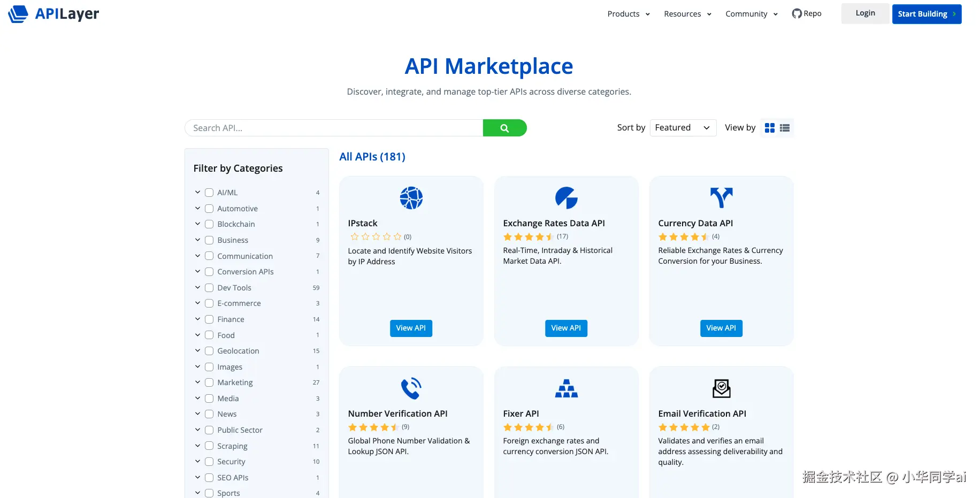This screenshot has width=980, height=498.
Task: Click the Email Verification envelope icon
Action: point(722,388)
